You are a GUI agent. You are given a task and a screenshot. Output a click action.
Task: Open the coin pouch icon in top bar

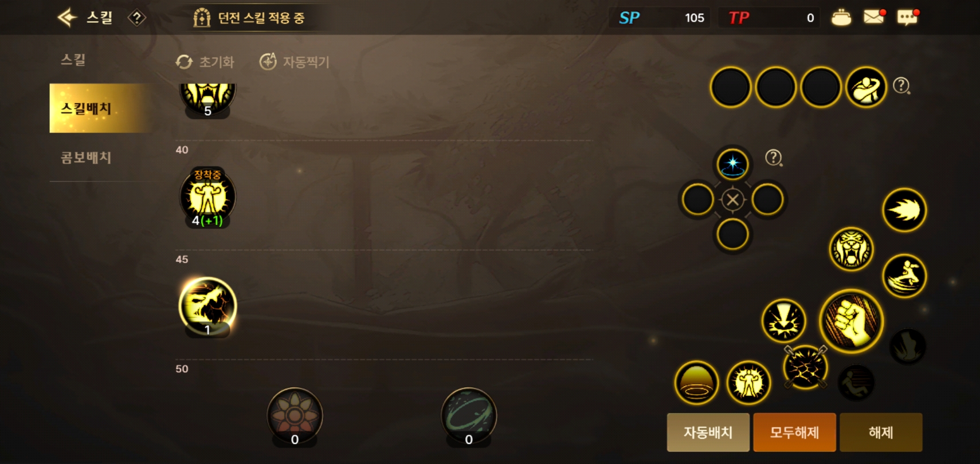[x=841, y=18]
